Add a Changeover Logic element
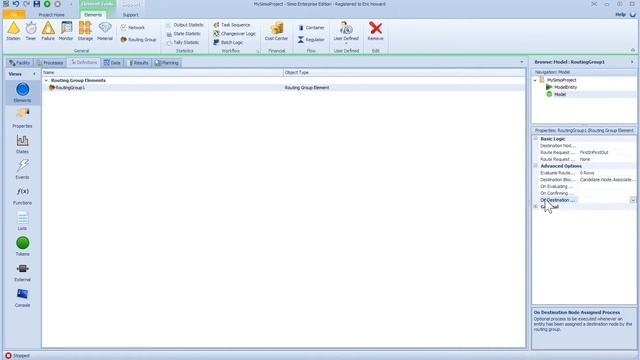640x360 pixels. click(234, 34)
